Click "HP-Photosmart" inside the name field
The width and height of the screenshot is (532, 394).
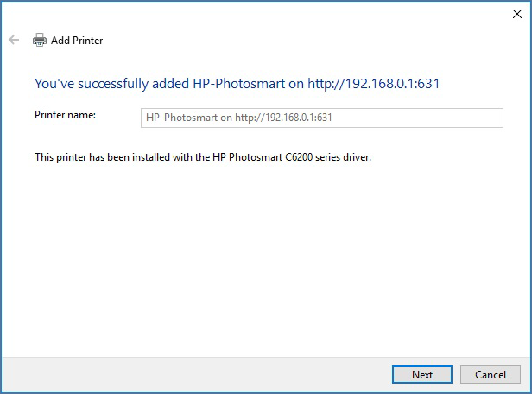coord(177,118)
